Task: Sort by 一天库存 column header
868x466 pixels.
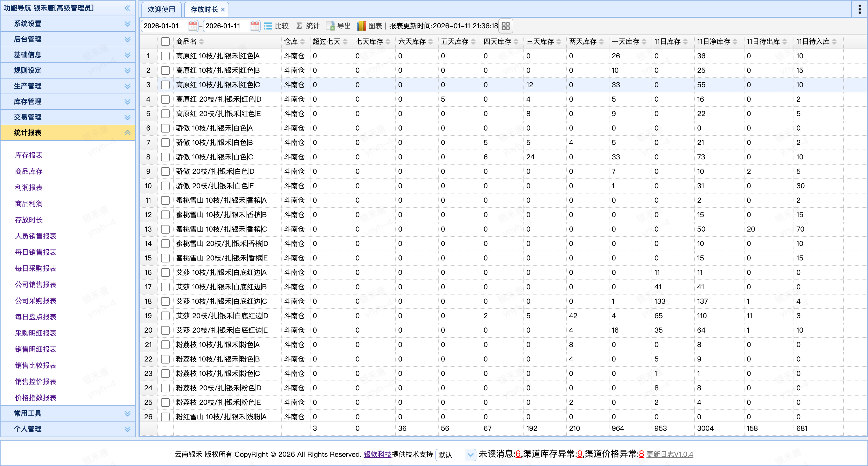Action: click(x=626, y=42)
